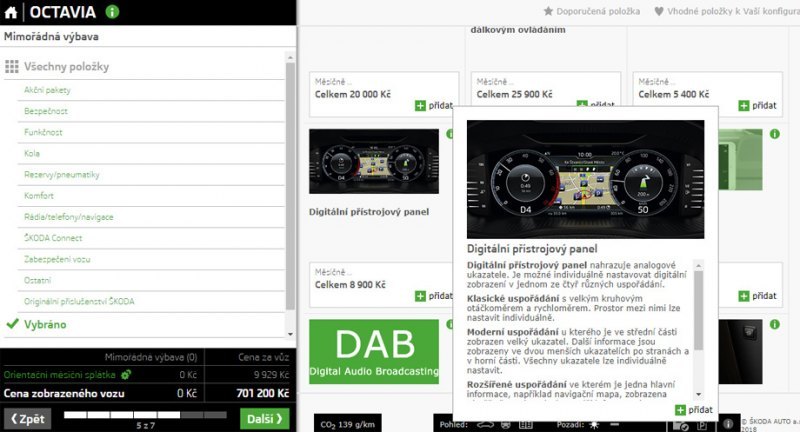Open info icon on DAB card
Viewport: 800px width, 433px height.
click(x=450, y=324)
